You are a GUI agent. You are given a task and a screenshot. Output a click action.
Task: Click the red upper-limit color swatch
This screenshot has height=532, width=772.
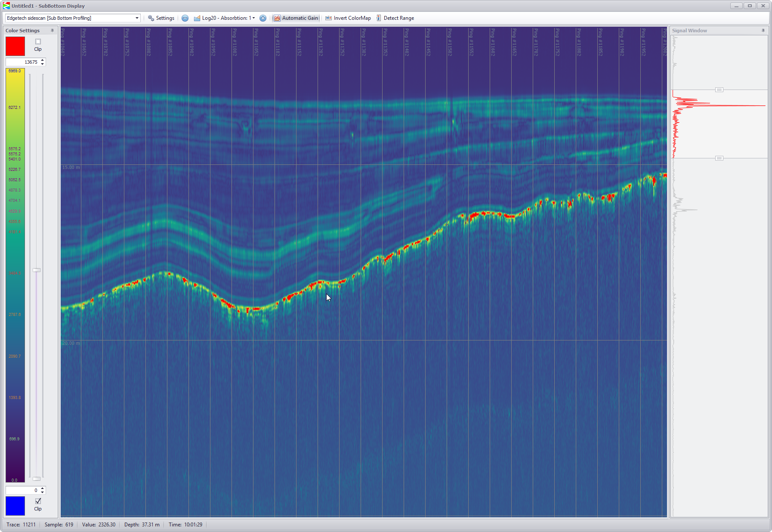(x=15, y=46)
